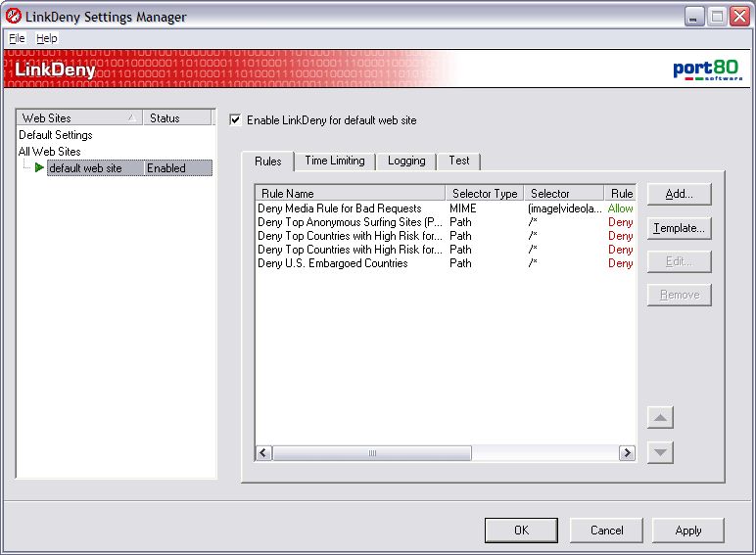Open the Test tab
756x555 pixels.
pos(459,161)
